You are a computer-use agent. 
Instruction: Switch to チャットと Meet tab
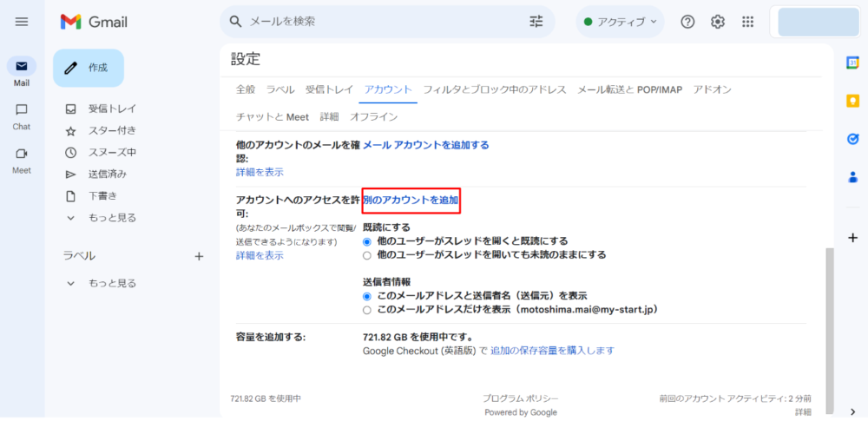(273, 117)
